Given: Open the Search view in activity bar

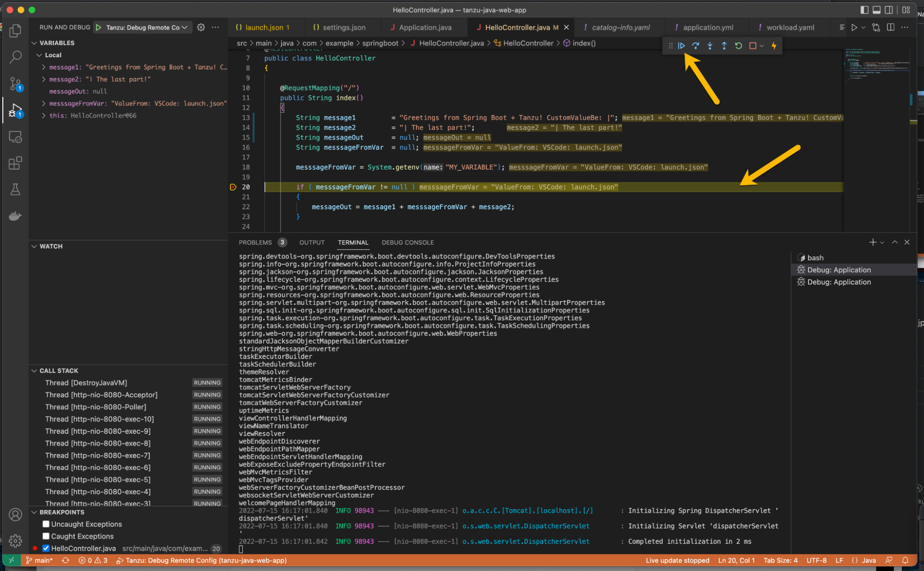Looking at the screenshot, I should (15, 57).
